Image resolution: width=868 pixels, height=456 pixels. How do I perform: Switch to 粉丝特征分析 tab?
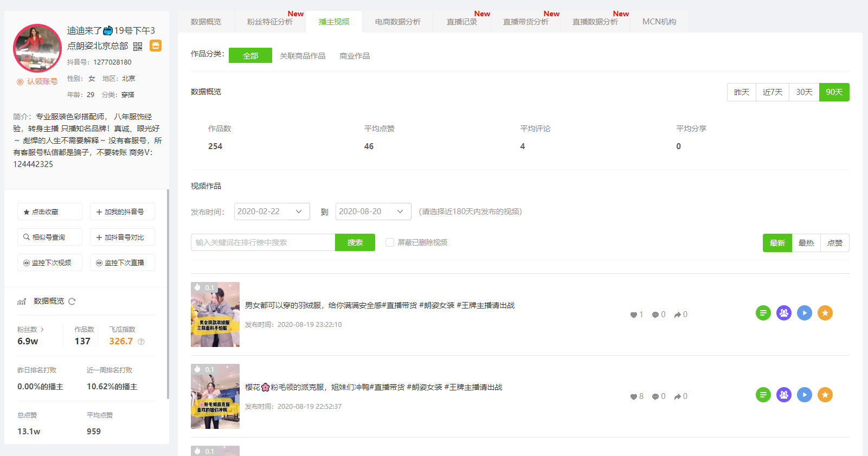(270, 22)
